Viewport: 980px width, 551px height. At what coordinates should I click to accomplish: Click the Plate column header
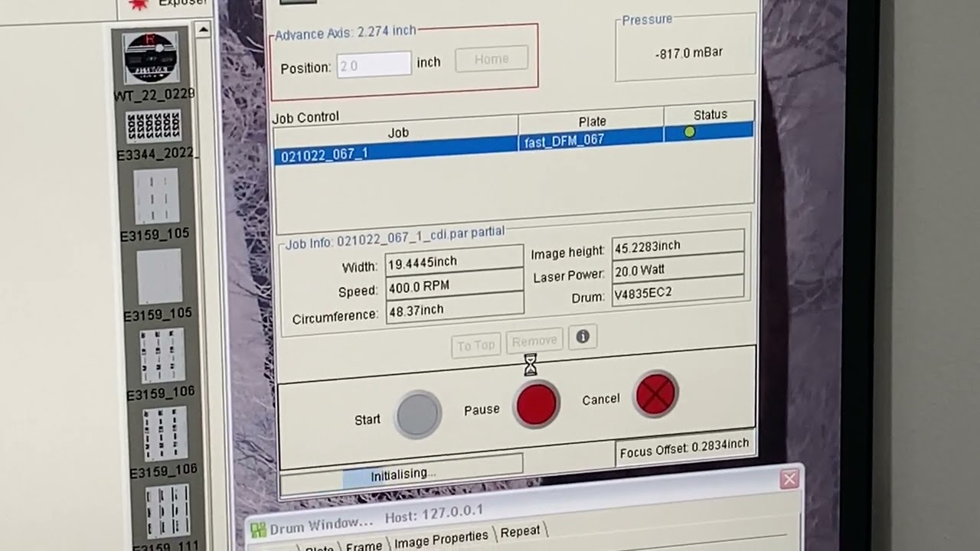click(x=592, y=121)
